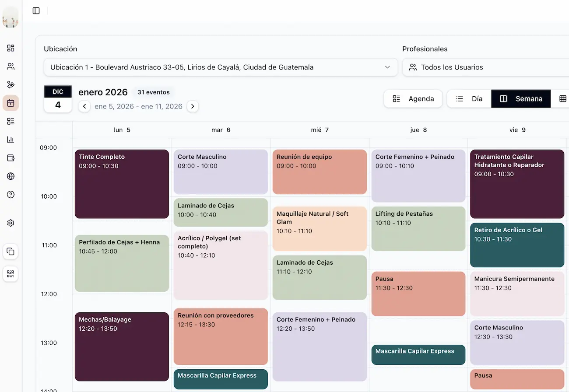Open the Todos los Usuarios dropdown

coord(485,67)
